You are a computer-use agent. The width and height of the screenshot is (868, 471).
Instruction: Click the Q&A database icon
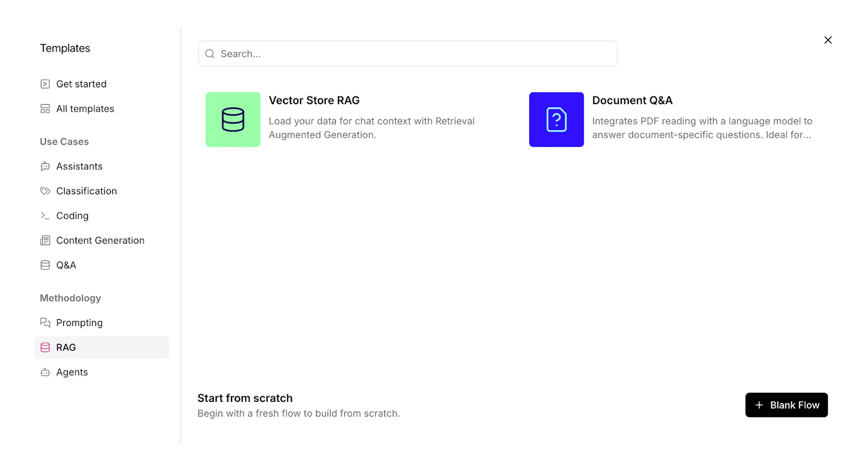click(x=45, y=265)
